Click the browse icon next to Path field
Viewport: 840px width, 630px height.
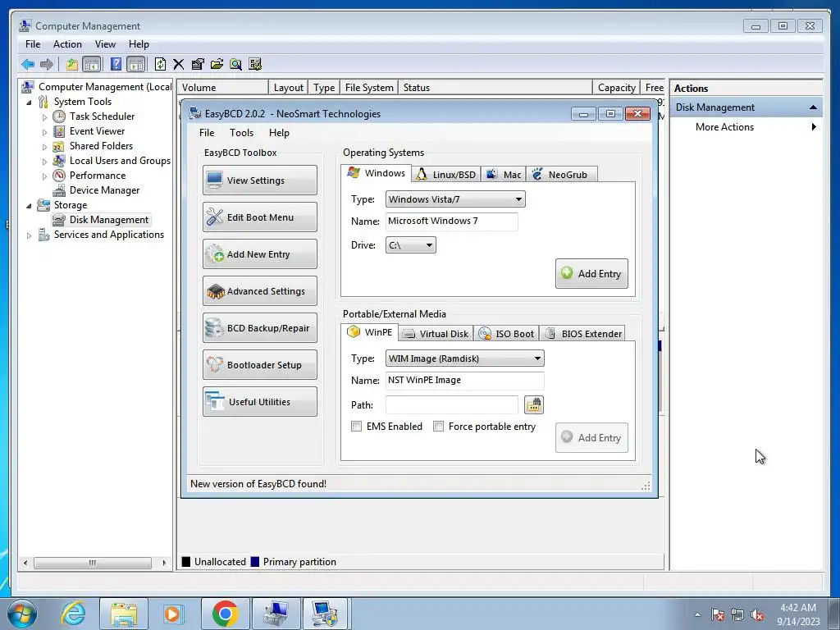(533, 405)
